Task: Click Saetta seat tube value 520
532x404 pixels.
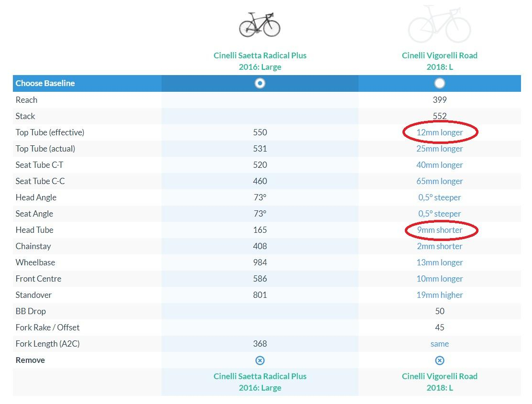Action: [260, 165]
